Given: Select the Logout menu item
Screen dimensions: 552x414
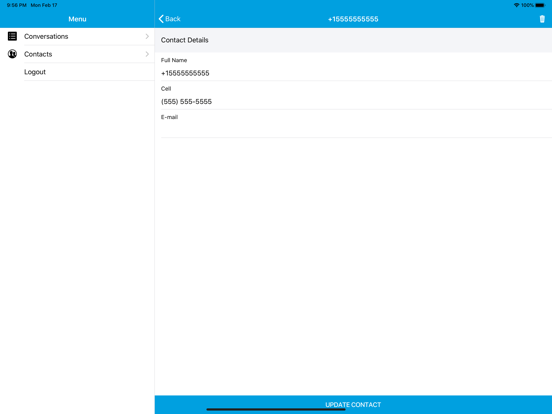Looking at the screenshot, I should coord(77,72).
